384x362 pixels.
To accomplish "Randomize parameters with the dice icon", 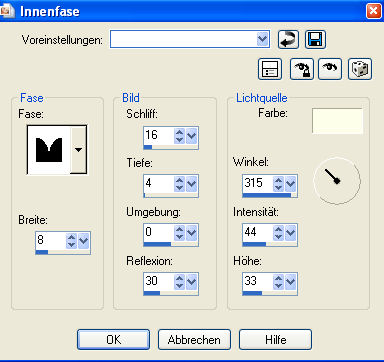I will [360, 69].
